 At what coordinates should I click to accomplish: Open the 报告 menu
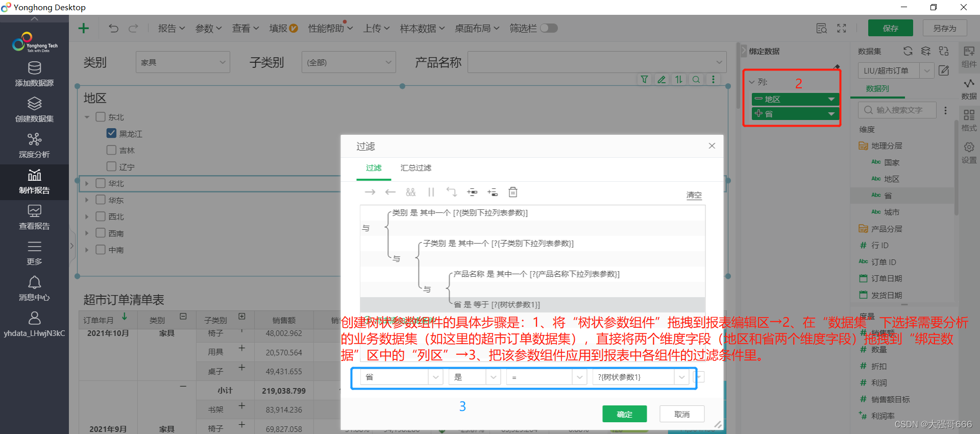(x=171, y=28)
